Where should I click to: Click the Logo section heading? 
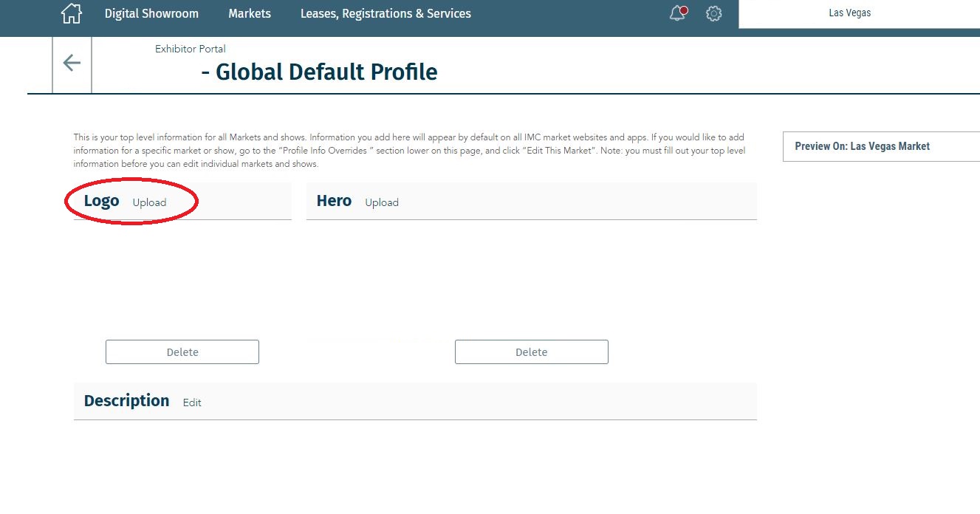101,201
